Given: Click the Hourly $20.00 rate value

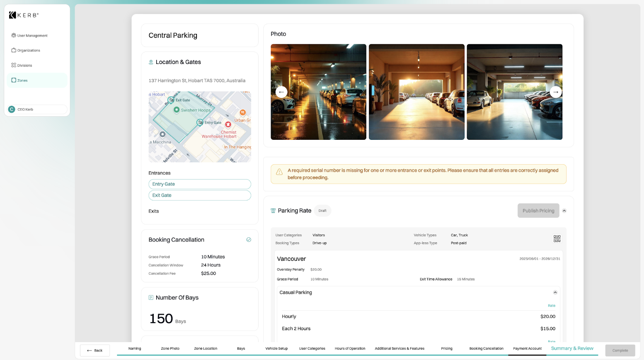Looking at the screenshot, I should tap(548, 316).
